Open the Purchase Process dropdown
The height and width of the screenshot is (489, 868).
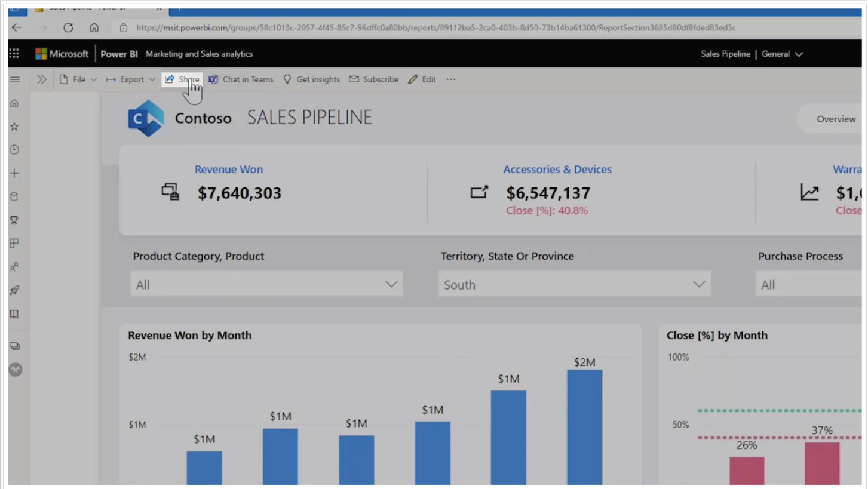click(x=809, y=284)
